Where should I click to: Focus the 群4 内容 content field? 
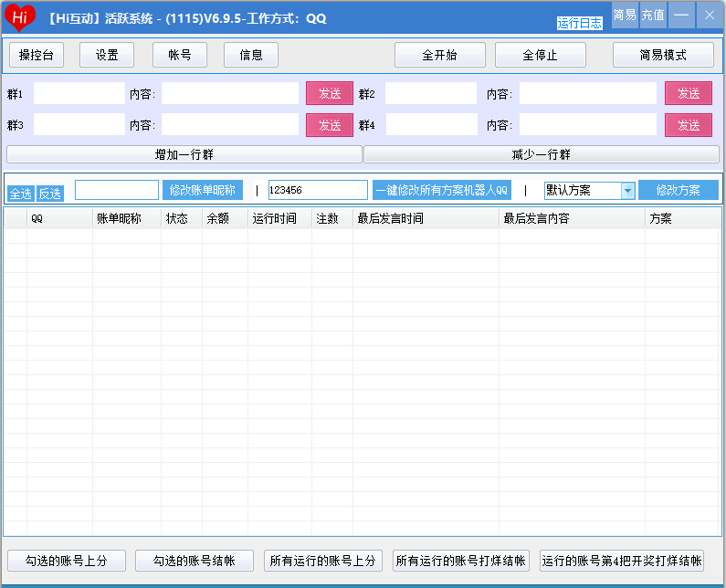[x=588, y=124]
